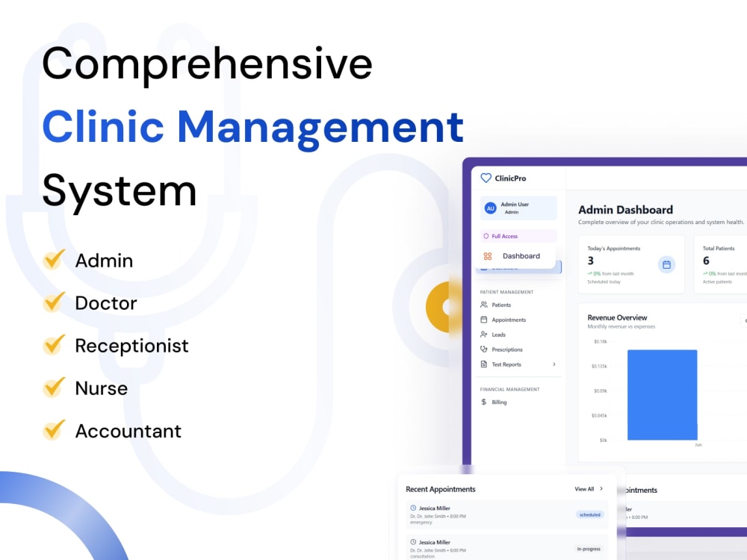Screen dimensions: 747x560
Task: Click the Admin Dashboard heading
Action: [x=625, y=210]
